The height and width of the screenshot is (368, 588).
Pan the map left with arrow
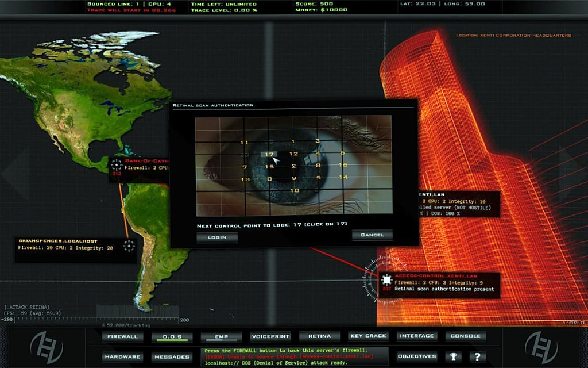pos(16,174)
